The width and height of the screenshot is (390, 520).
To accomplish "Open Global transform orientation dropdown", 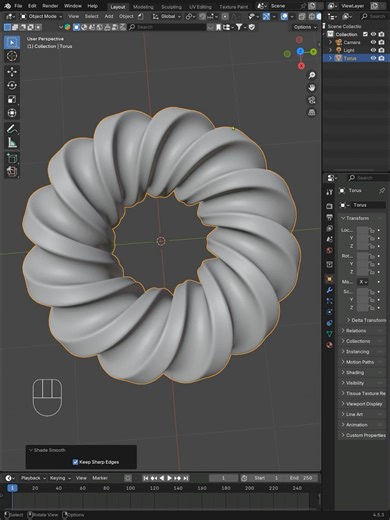I will tap(166, 16).
